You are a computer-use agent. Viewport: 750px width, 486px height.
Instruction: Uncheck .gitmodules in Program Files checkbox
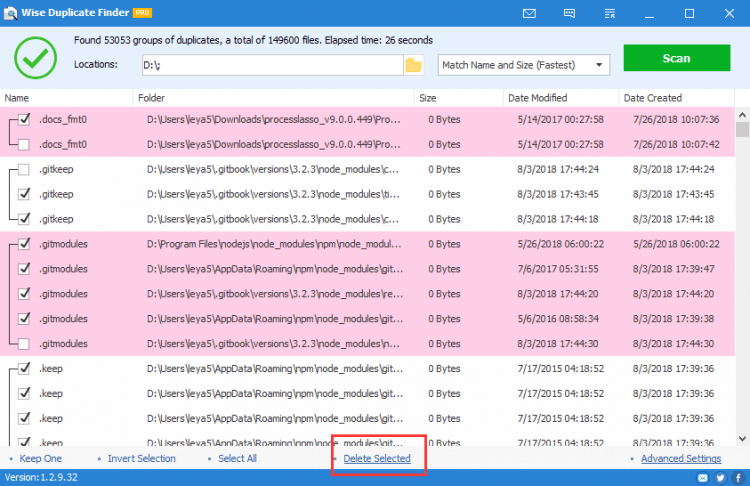point(24,244)
